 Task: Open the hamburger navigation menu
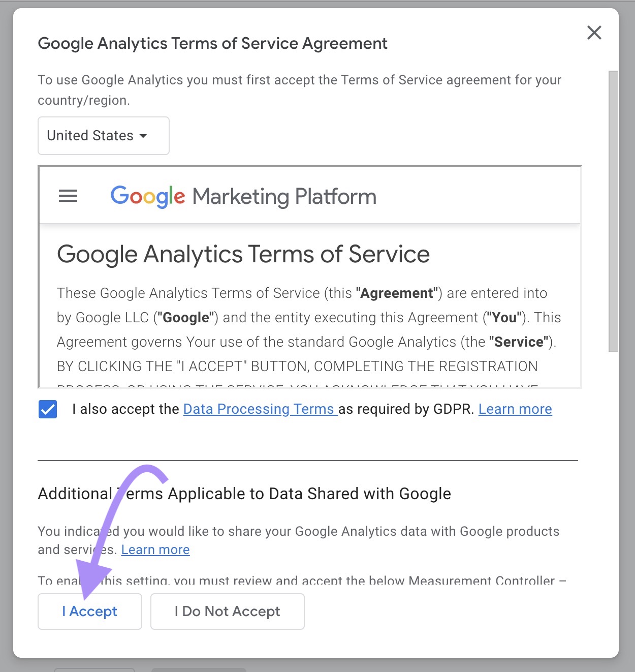click(68, 196)
